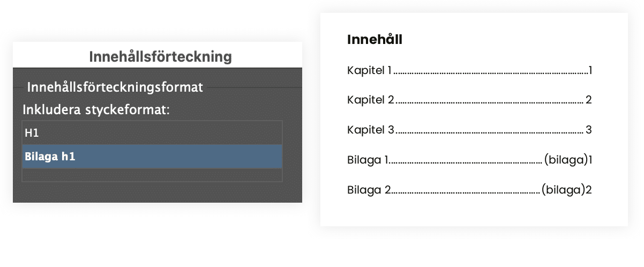Click the (bilaga) text on Bilaga 1 line
This screenshot has width=644, height=267.
[x=565, y=159]
